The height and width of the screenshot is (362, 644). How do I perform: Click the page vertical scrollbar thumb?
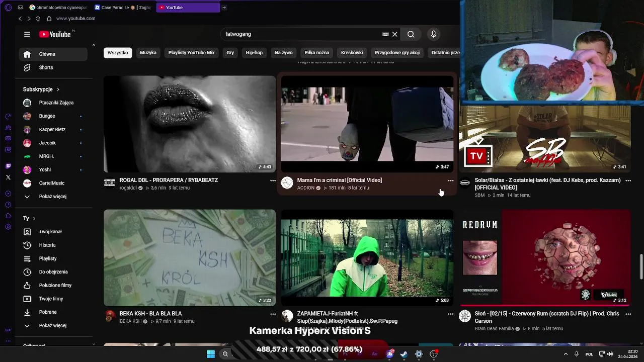pos(641,266)
